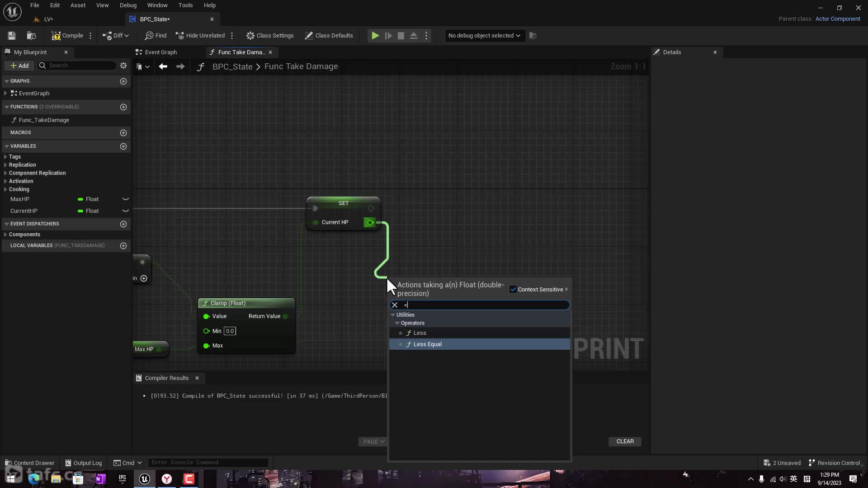Click the Eject playback button
Screen dimensions: 868x488
[414, 36]
